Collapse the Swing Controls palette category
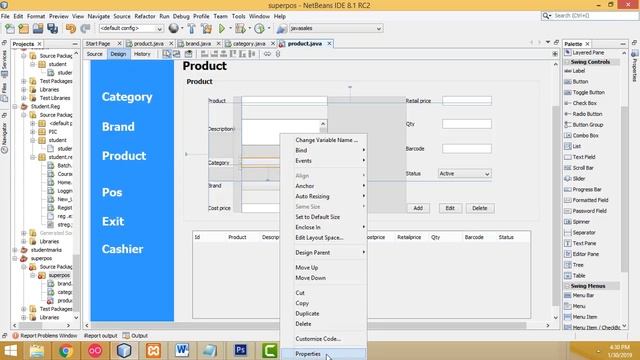640x360 pixels. tap(567, 62)
